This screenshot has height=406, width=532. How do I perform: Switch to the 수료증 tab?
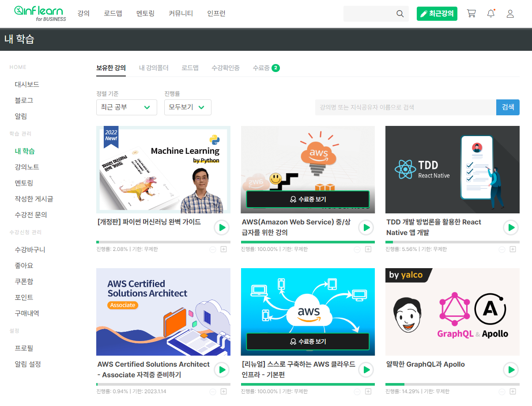pyautogui.click(x=266, y=68)
